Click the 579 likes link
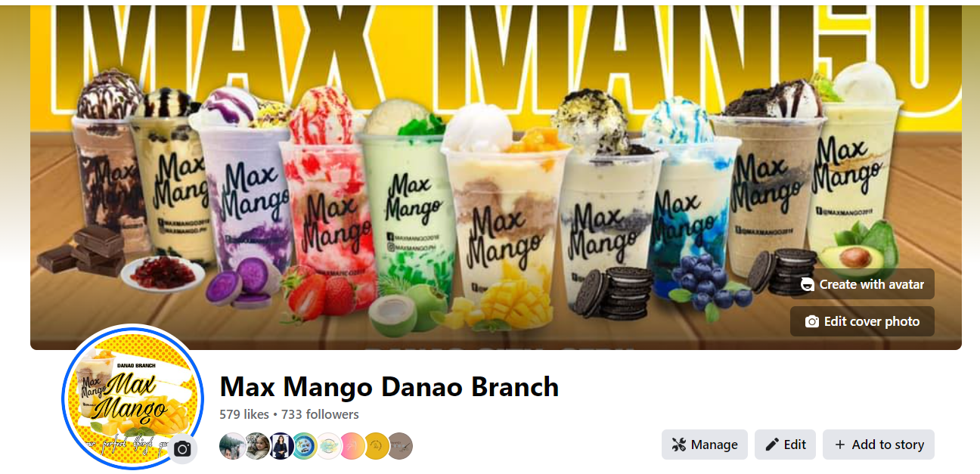Image resolution: width=980 pixels, height=474 pixels. [244, 414]
